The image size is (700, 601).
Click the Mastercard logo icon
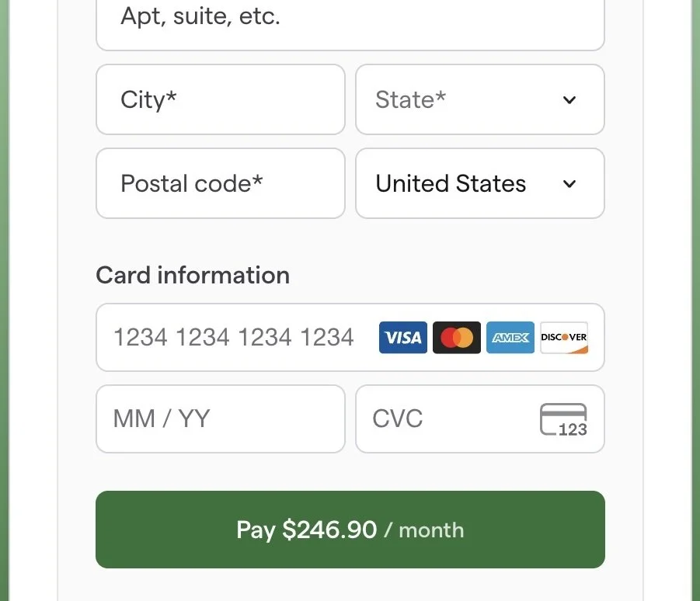(457, 337)
